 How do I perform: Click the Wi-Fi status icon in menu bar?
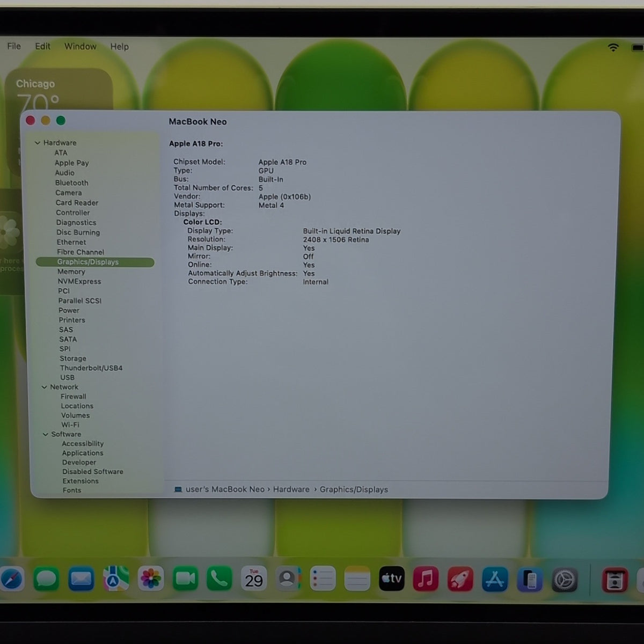click(x=613, y=47)
